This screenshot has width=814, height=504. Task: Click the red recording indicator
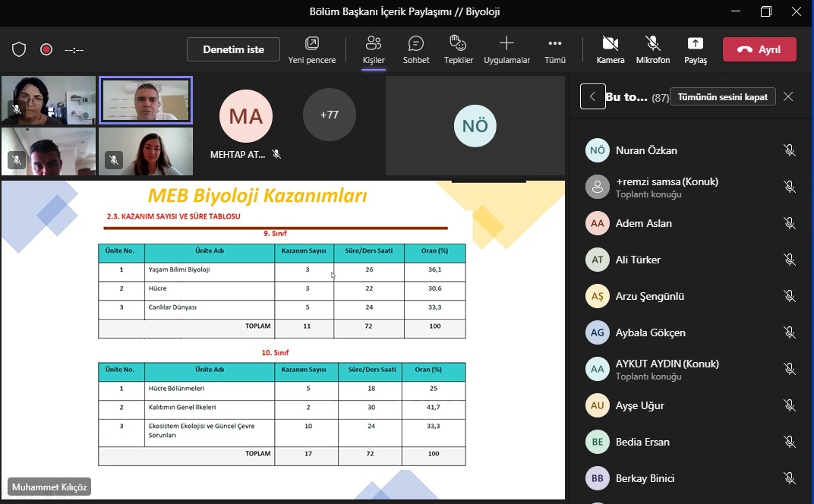pos(46,49)
